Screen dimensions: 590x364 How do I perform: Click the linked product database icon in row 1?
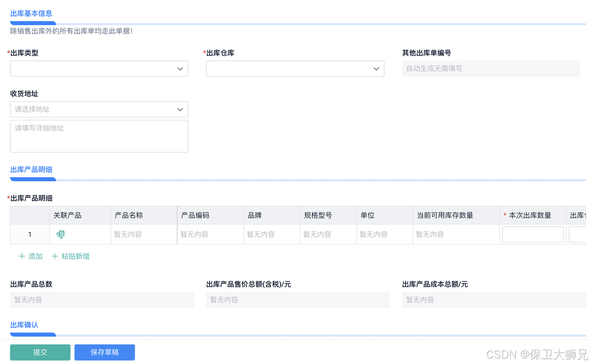click(x=60, y=235)
